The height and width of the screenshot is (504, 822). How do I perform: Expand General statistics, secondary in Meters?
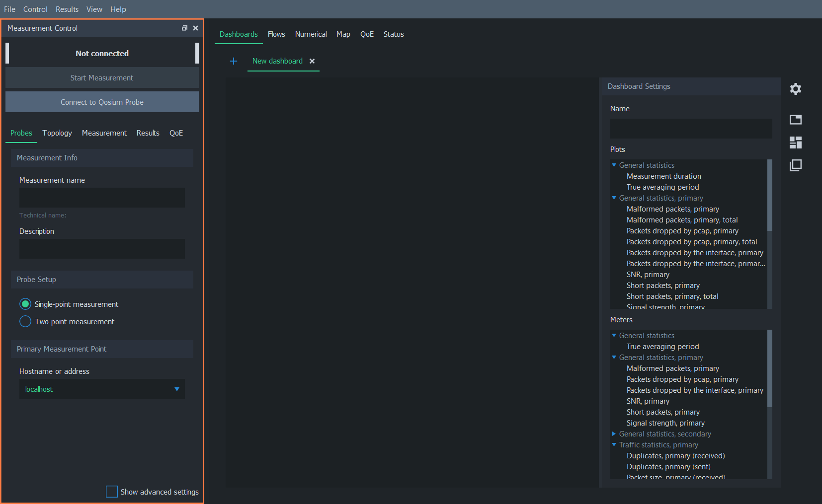pos(614,434)
